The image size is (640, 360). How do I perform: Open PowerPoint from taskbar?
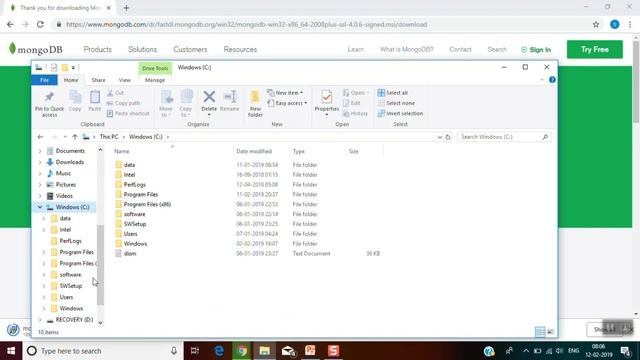310,351
